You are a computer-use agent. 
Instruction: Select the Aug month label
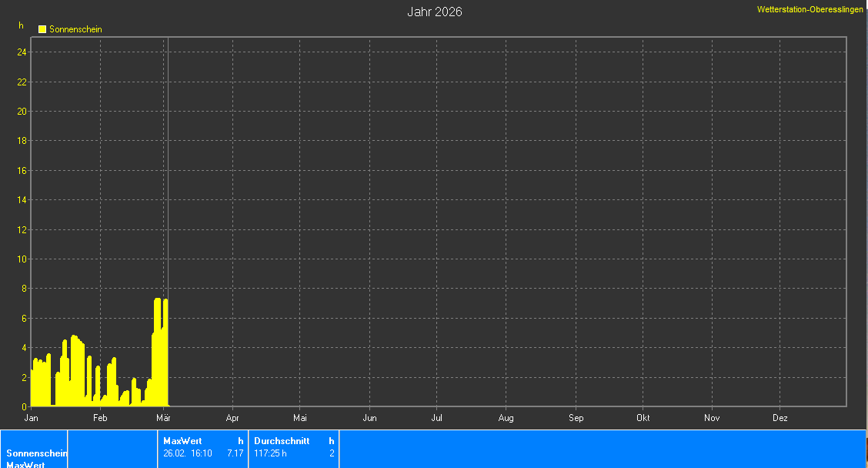[506, 418]
